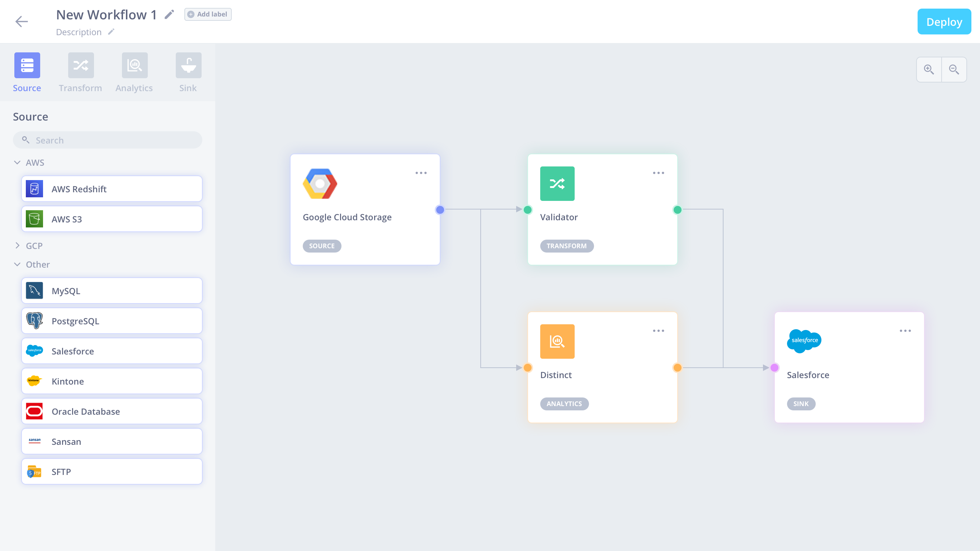Select Sansan source item
The width and height of the screenshot is (980, 551).
pos(112,441)
